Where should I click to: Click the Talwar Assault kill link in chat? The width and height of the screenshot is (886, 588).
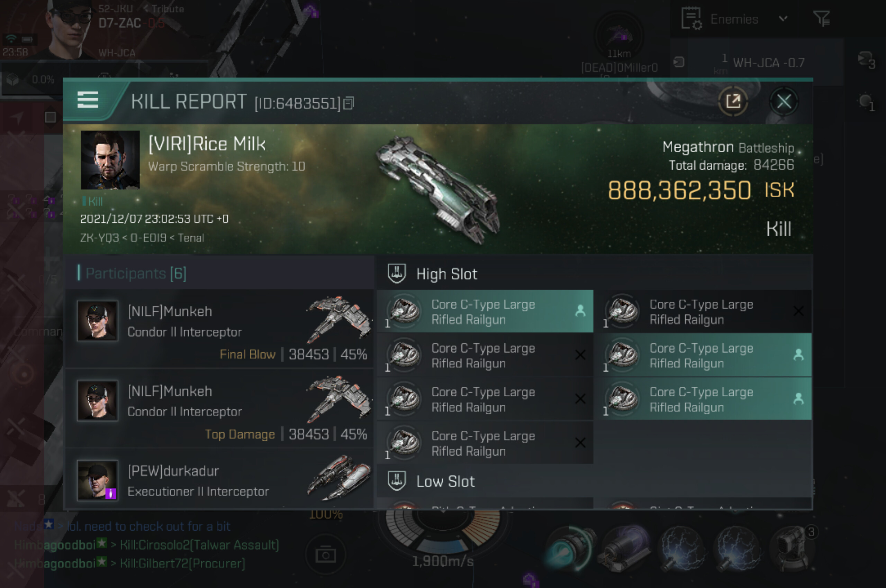point(199,545)
